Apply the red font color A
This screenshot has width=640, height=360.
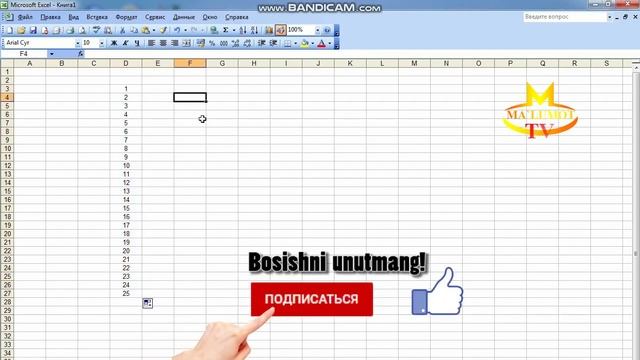tap(322, 43)
